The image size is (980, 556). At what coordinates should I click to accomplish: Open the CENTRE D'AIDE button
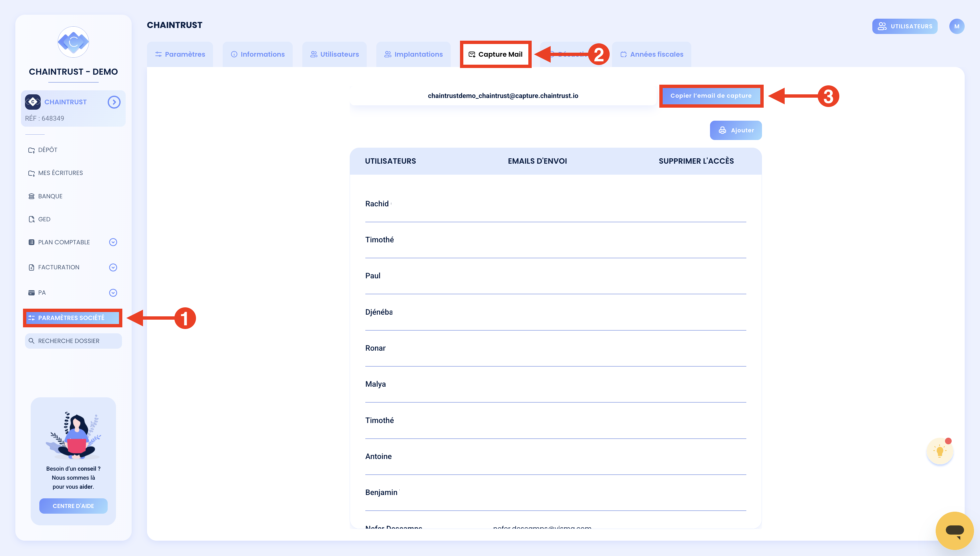click(73, 506)
